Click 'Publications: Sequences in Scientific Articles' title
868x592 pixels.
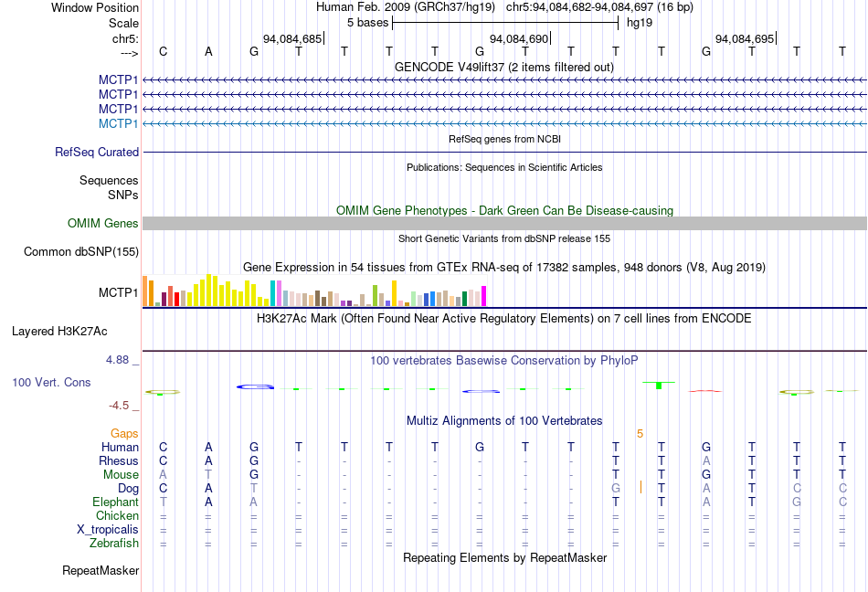tap(504, 167)
